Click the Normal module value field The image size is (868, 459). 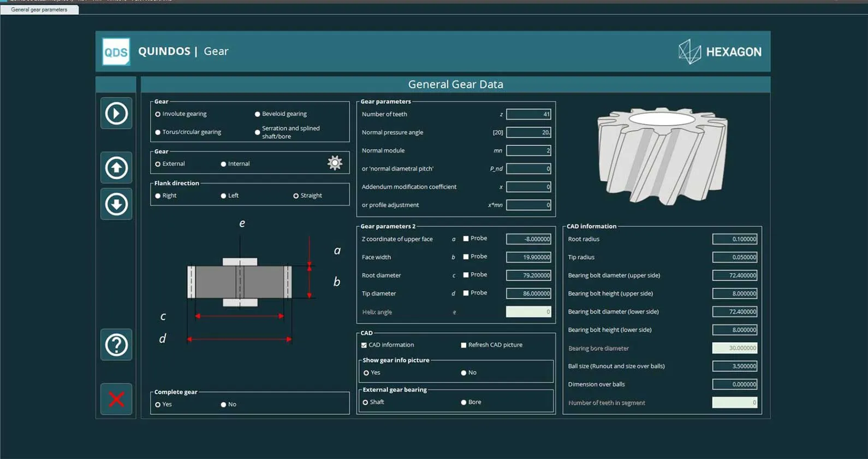[x=528, y=150]
